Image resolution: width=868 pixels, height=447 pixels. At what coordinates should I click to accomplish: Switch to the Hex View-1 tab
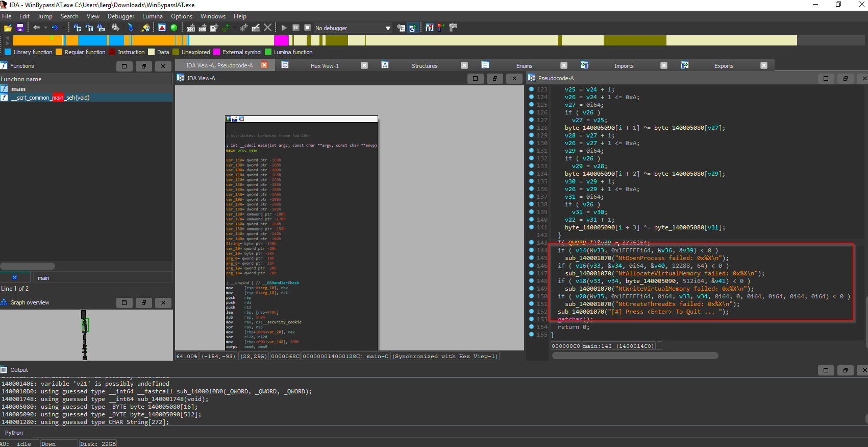point(325,65)
